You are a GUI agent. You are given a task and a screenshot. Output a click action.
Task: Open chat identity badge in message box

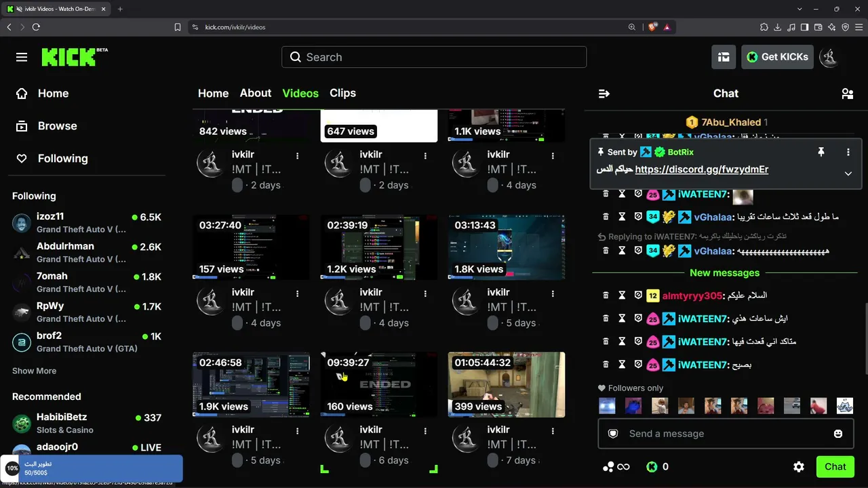point(613,434)
